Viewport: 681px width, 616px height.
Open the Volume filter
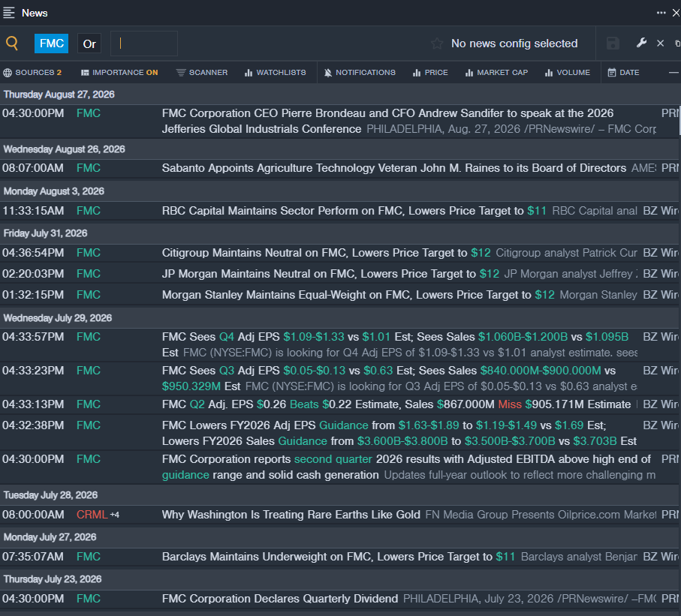[x=568, y=73]
